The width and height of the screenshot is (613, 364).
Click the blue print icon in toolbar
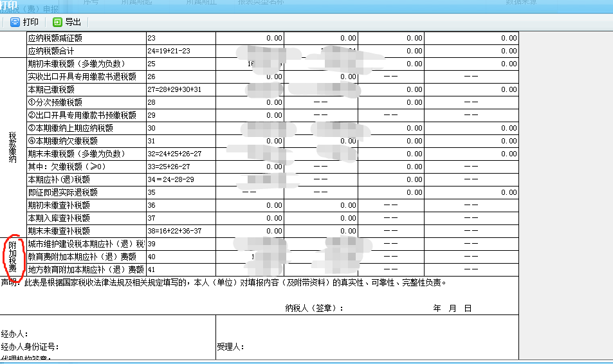pos(15,22)
